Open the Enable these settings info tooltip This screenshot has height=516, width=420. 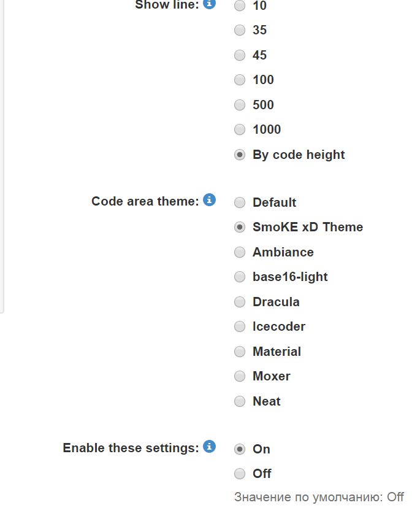pos(209,447)
